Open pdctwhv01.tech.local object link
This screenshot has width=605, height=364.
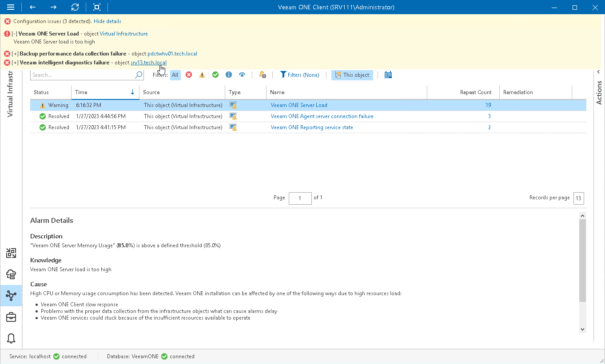tap(172, 54)
